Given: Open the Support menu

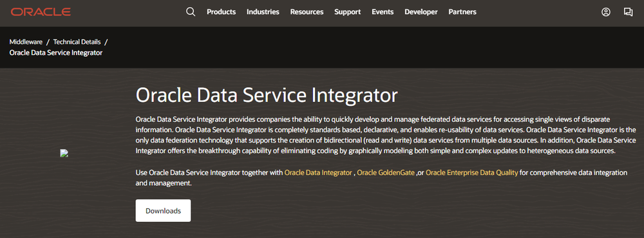Looking at the screenshot, I should tap(348, 12).
